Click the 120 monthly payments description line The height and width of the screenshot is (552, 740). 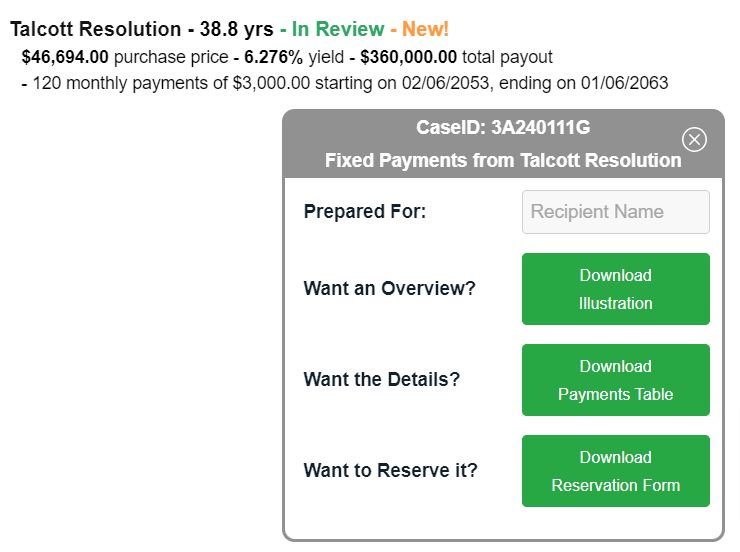[345, 83]
